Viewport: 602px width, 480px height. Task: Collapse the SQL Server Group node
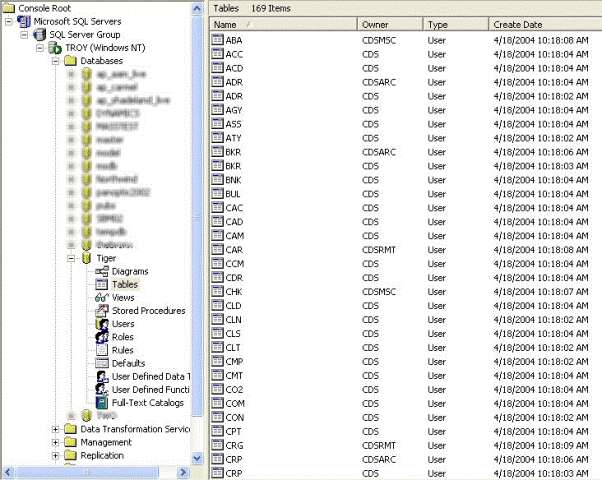pos(24,35)
